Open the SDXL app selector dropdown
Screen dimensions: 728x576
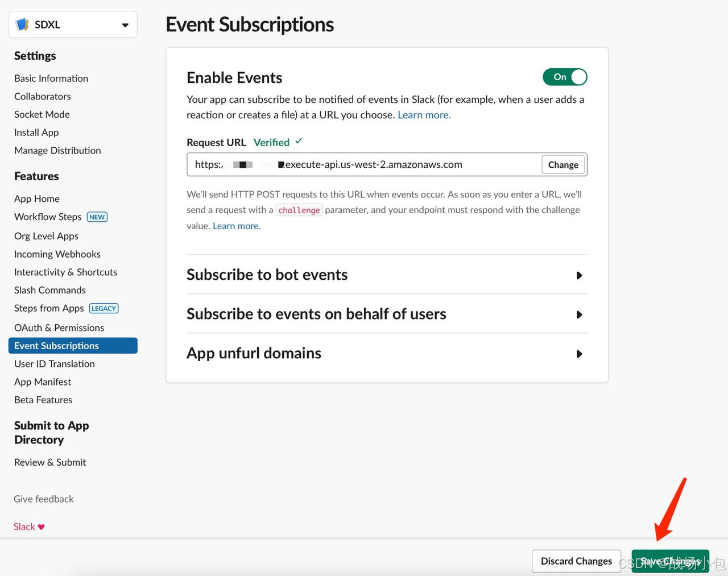[x=73, y=24]
